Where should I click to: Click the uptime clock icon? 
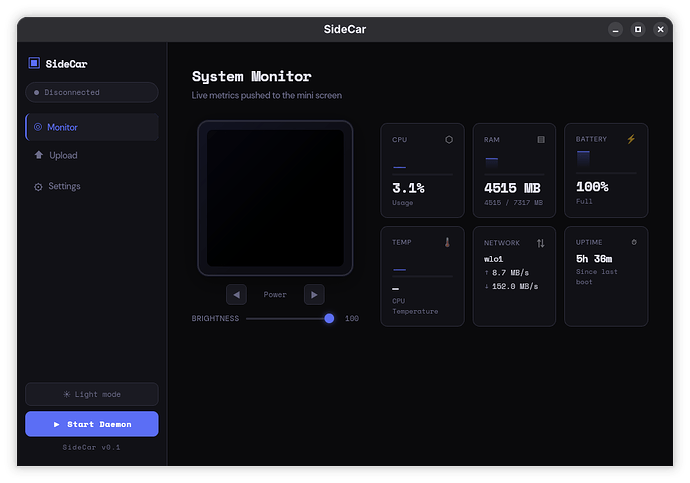(x=633, y=242)
